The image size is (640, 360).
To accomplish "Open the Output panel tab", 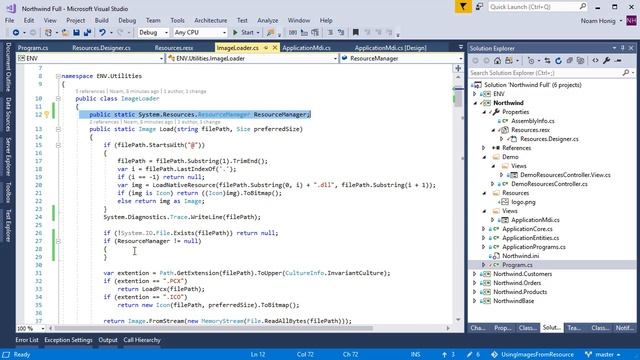I will [x=108, y=340].
